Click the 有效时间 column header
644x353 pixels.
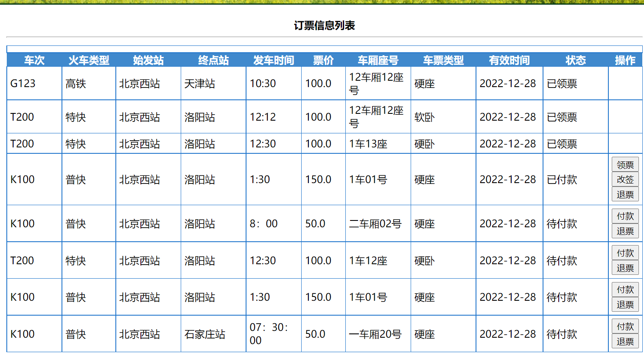point(509,60)
